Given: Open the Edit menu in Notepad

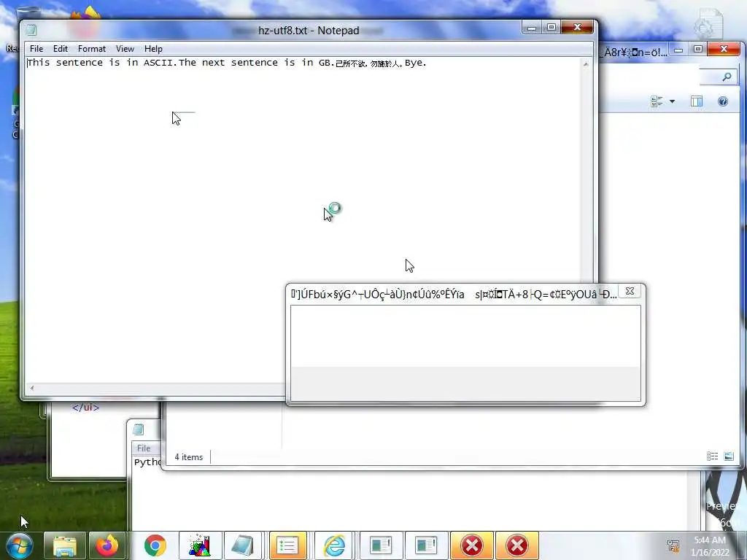Looking at the screenshot, I should tap(60, 49).
